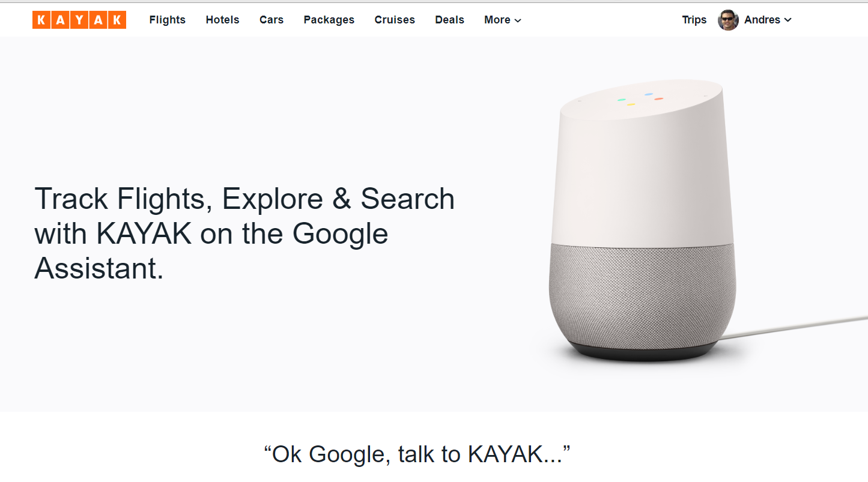868x482 pixels.
Task: Expand the More menu
Action: click(503, 20)
